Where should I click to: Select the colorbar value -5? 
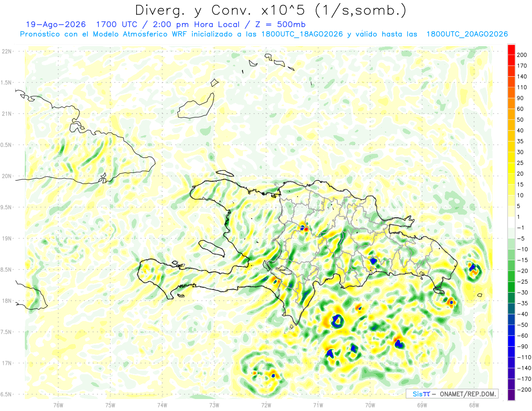[x=521, y=239]
